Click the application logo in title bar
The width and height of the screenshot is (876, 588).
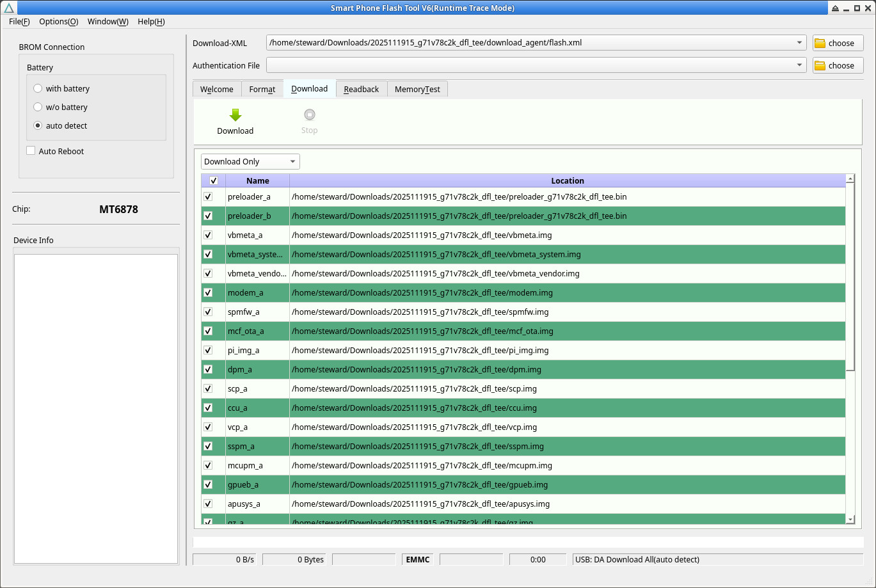[8, 8]
